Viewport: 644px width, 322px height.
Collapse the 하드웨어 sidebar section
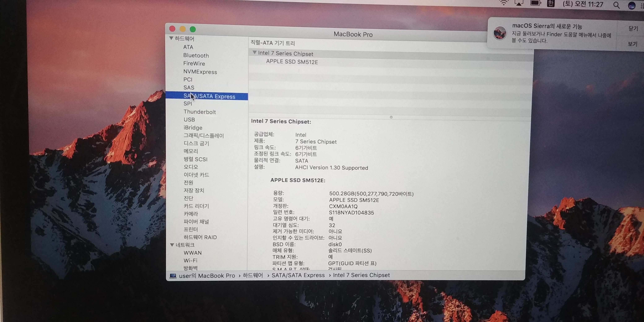point(171,38)
